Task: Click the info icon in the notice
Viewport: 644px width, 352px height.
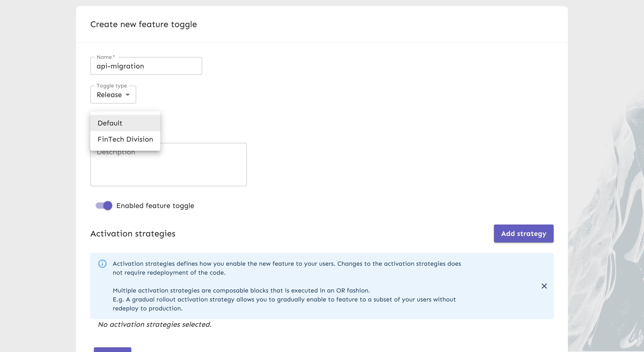Action: [102, 263]
